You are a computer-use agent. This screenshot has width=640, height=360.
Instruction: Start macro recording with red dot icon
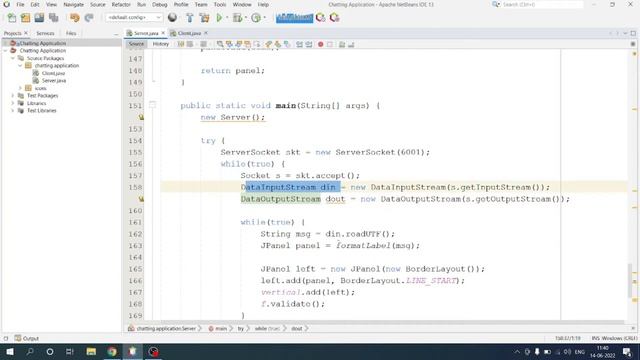(320, 44)
